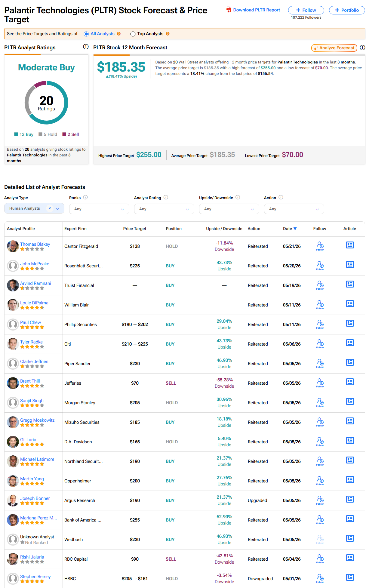Click Follow icon in Rishi Jaluria row
The image size is (366, 588).
click(320, 559)
